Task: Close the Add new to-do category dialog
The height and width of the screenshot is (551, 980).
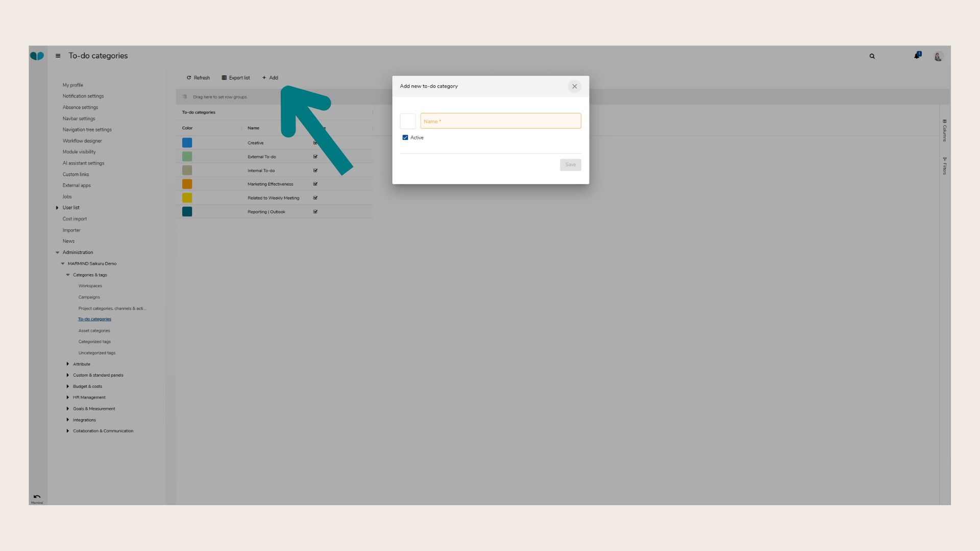Action: pyautogui.click(x=574, y=86)
